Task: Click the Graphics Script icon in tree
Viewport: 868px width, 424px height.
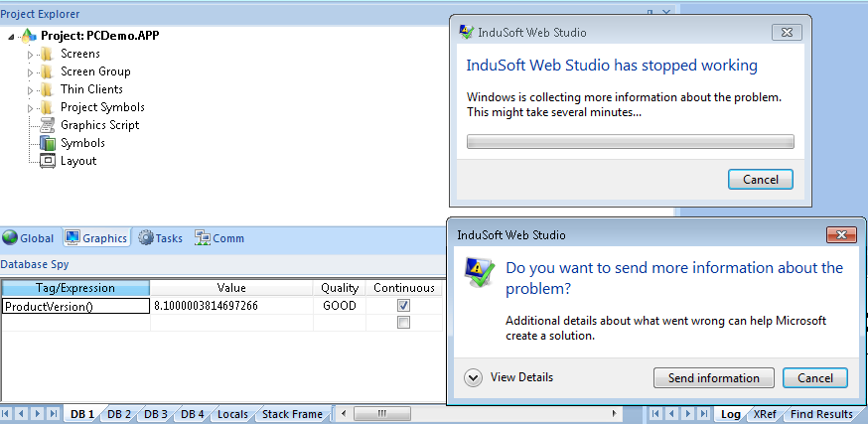Action: [x=47, y=125]
